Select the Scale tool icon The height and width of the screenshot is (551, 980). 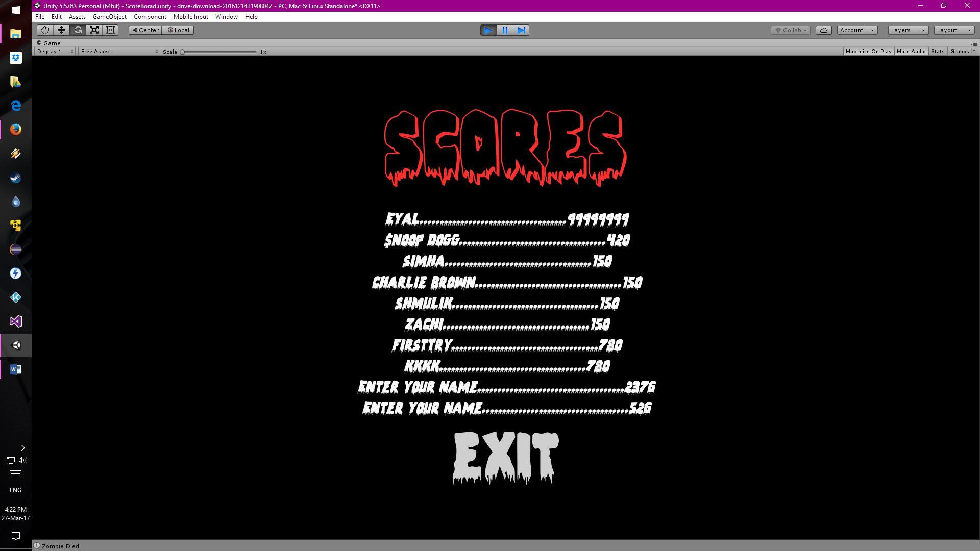click(94, 30)
